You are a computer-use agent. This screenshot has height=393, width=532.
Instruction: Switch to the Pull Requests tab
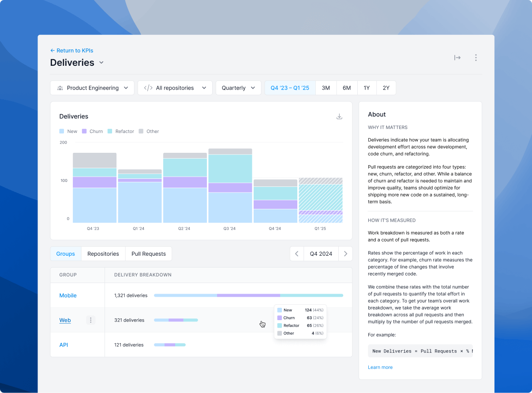point(149,254)
